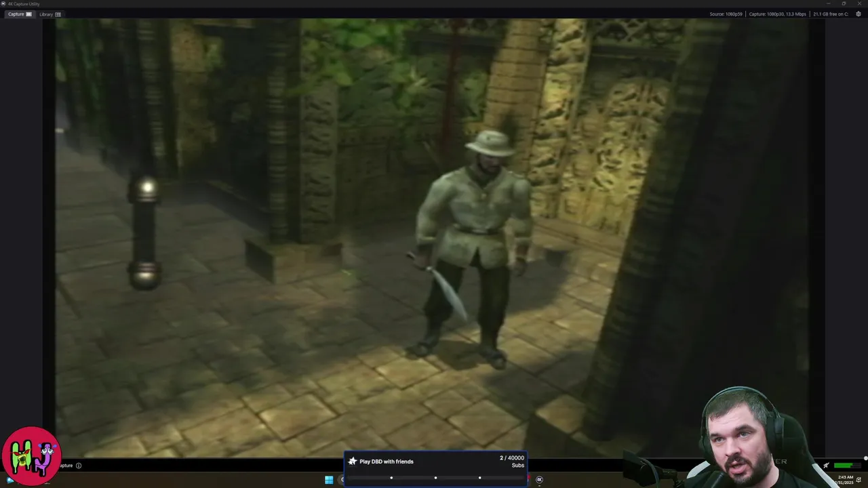
Task: Open the settings gear in 4K Capture Utility
Action: (859, 14)
